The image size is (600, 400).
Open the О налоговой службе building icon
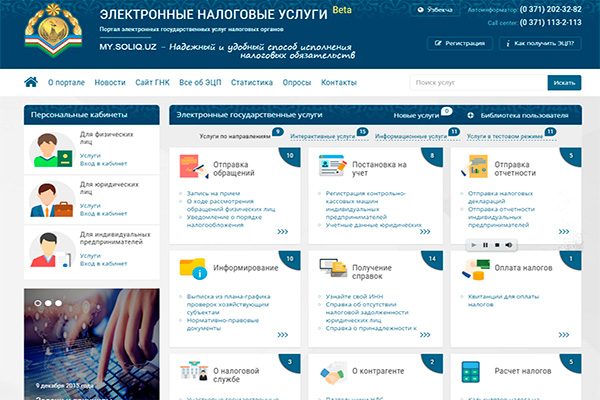(x=194, y=371)
